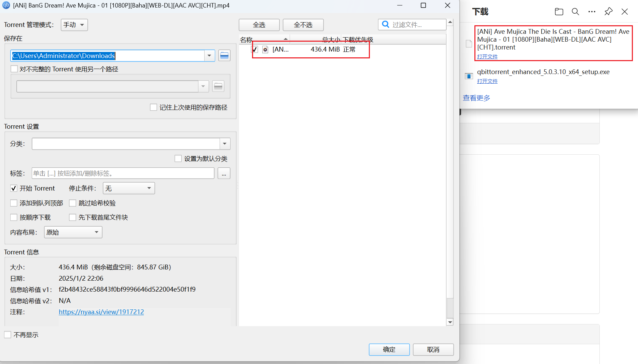Check remember last used save path

[154, 107]
